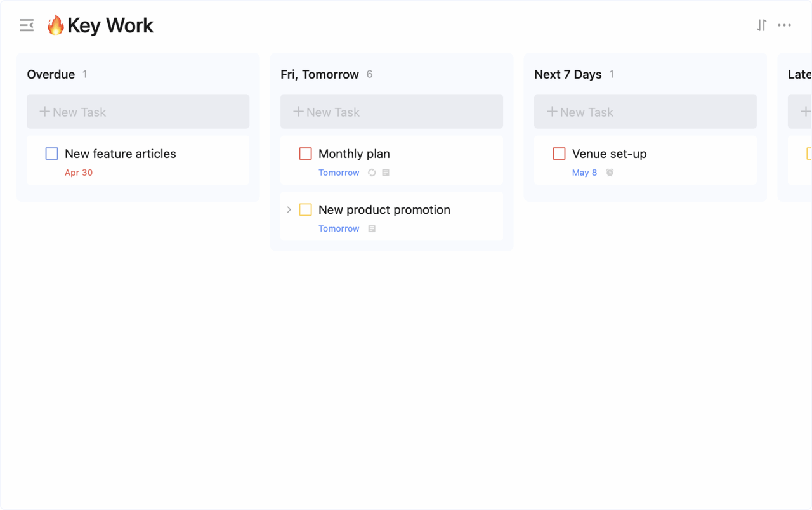This screenshot has width=812, height=510.
Task: Open the sort options icon
Action: click(761, 25)
